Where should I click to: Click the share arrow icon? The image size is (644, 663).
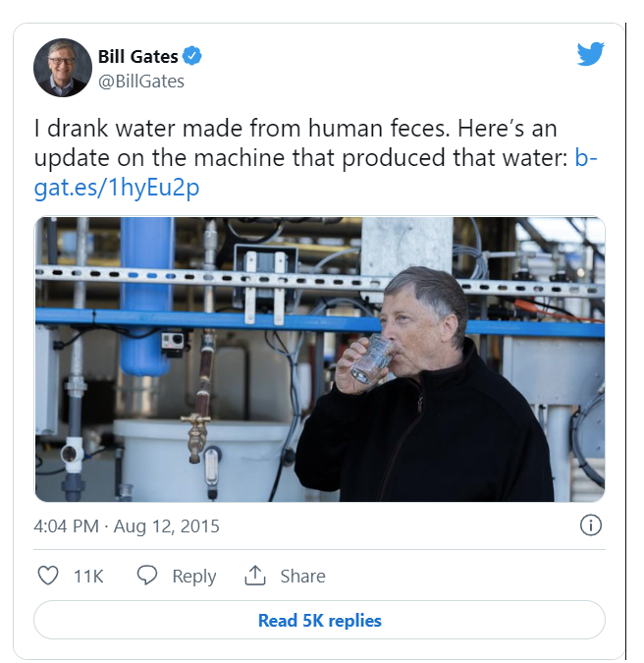(255, 576)
